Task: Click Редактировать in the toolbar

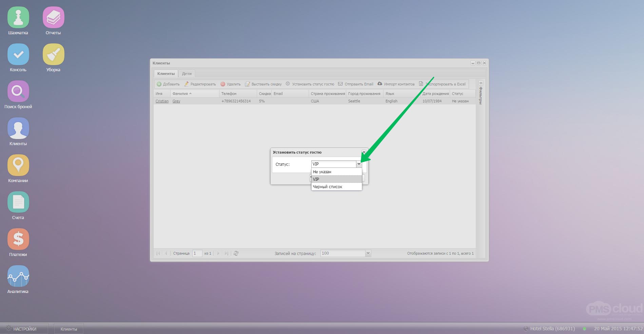Action: coord(200,84)
